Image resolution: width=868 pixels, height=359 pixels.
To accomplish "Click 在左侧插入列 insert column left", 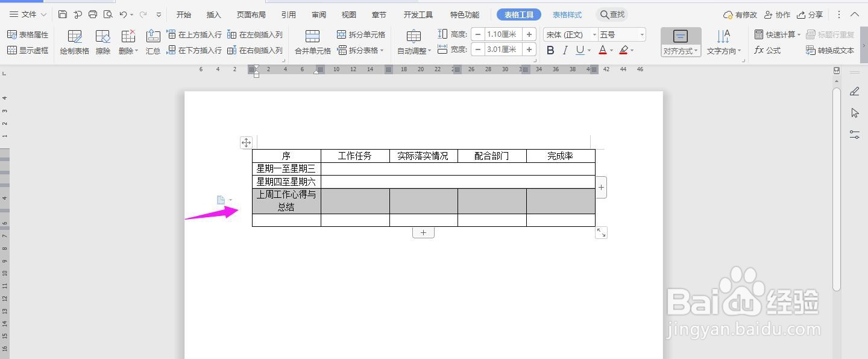I will click(255, 35).
